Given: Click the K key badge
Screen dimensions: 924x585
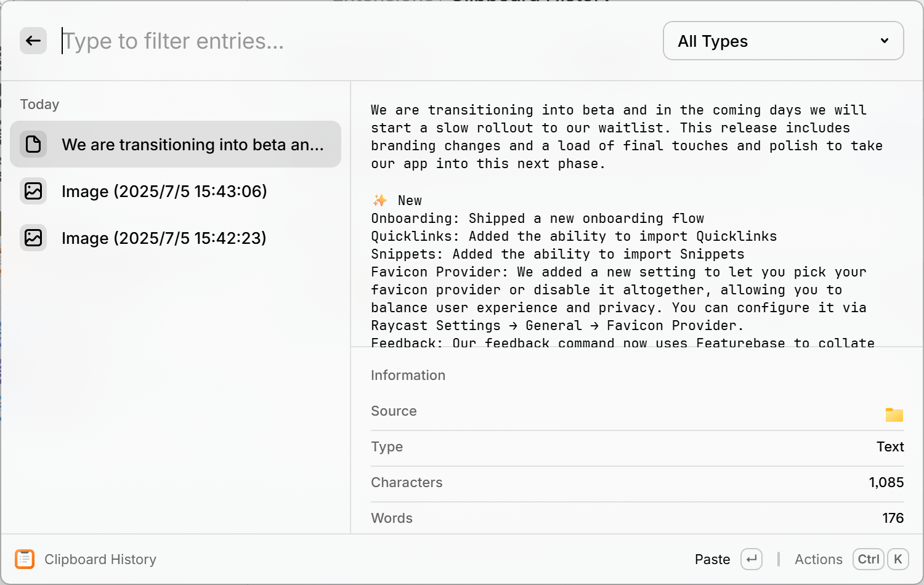Looking at the screenshot, I should click(898, 559).
